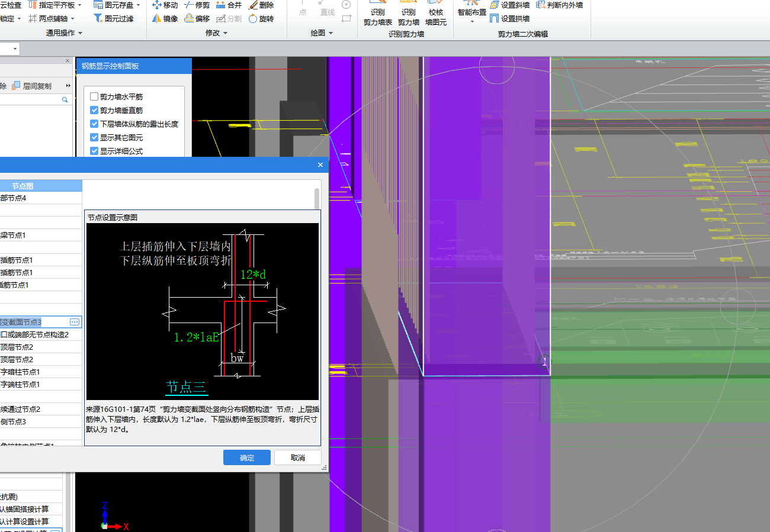This screenshot has width=770, height=532.
Task: Open 图元存盘 dropdown arrow
Action: [x=139, y=5]
